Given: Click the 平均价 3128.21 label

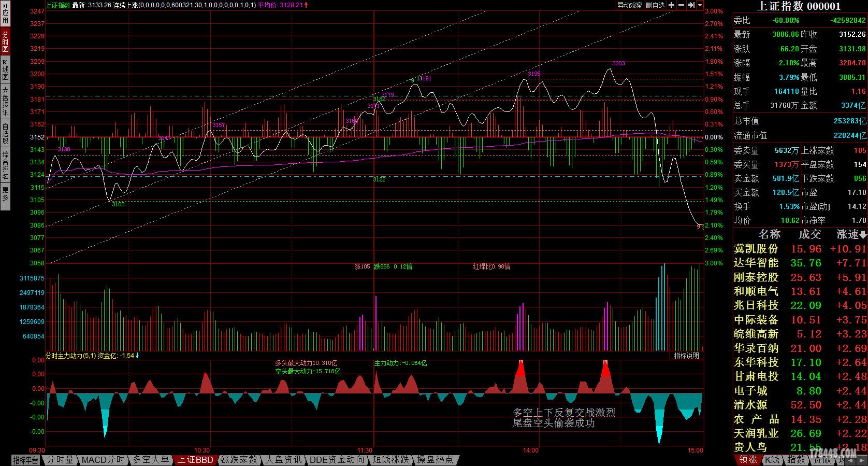Looking at the screenshot, I should pyautogui.click(x=280, y=5).
